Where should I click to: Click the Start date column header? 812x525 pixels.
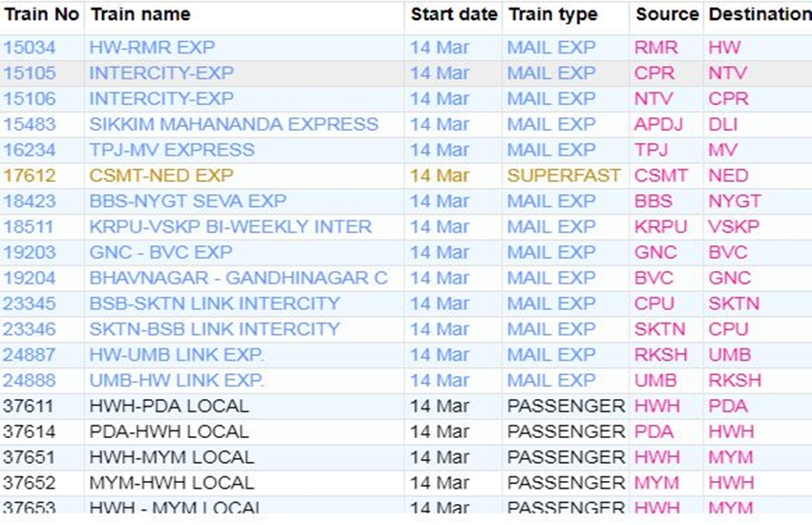coord(454,14)
